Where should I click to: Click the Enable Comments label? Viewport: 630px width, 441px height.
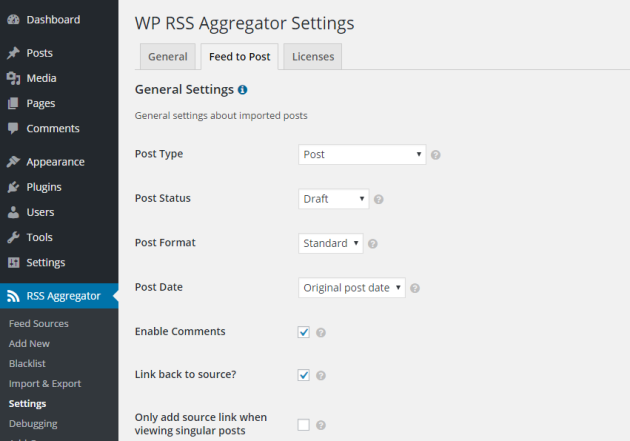tap(180, 331)
